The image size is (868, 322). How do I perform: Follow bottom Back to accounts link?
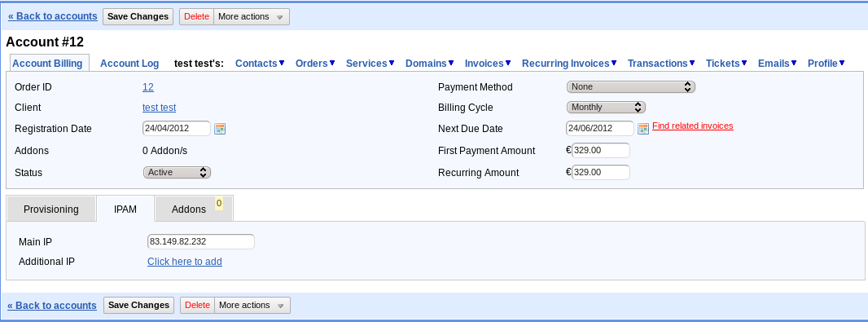pos(52,306)
